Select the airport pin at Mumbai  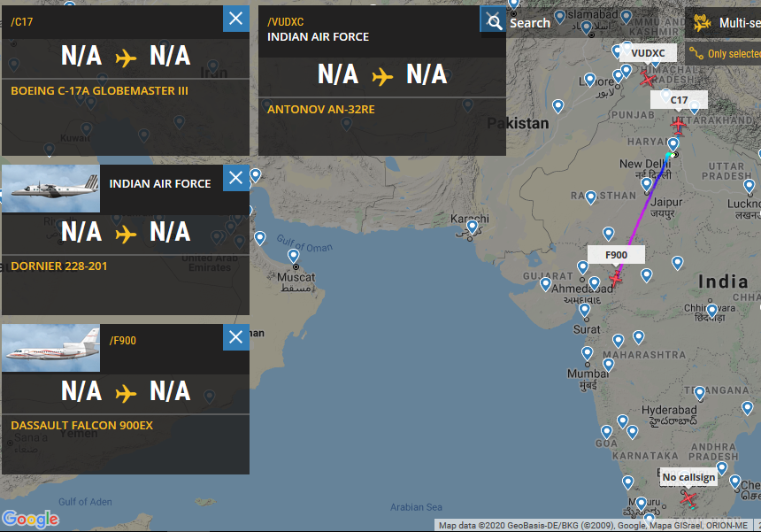coord(587,353)
